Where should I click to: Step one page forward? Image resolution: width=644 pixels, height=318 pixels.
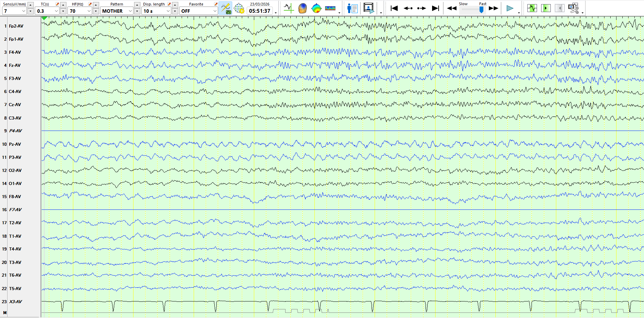[421, 8]
